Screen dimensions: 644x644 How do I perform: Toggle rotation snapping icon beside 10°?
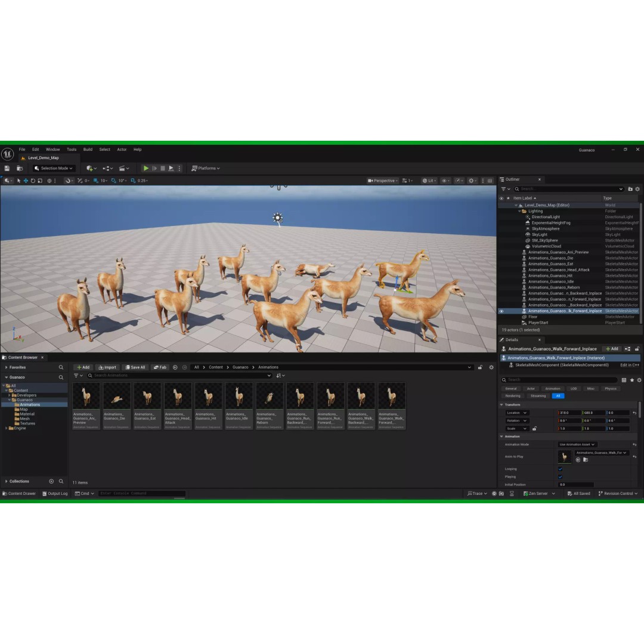114,181
